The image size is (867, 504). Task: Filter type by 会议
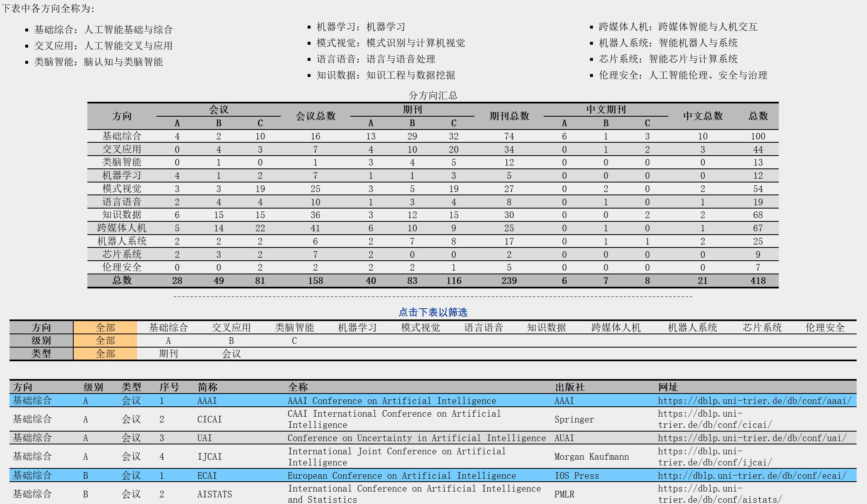231,354
